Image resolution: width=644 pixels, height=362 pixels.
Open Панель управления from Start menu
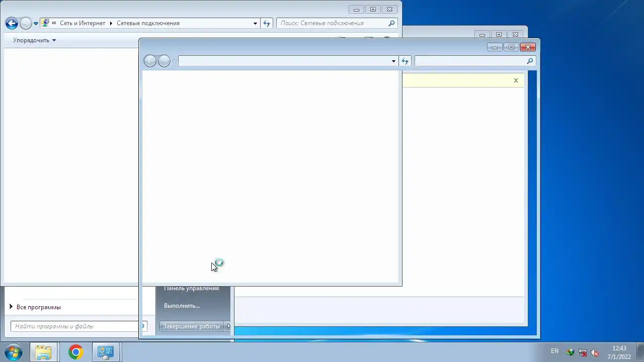191,289
